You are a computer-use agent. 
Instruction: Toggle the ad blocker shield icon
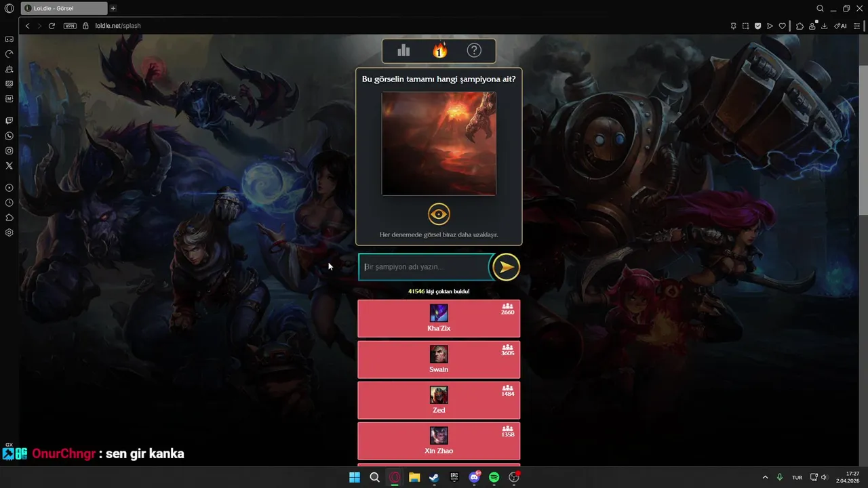click(757, 26)
